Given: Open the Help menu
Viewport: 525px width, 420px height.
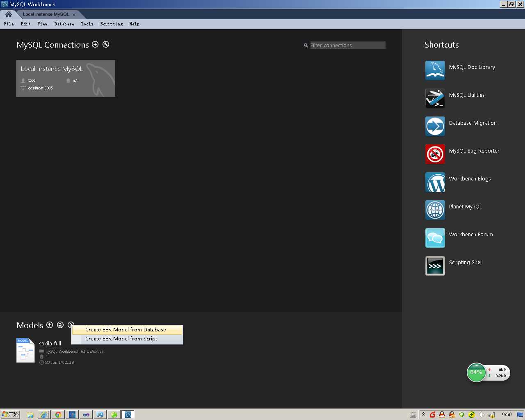Looking at the screenshot, I should pos(135,24).
